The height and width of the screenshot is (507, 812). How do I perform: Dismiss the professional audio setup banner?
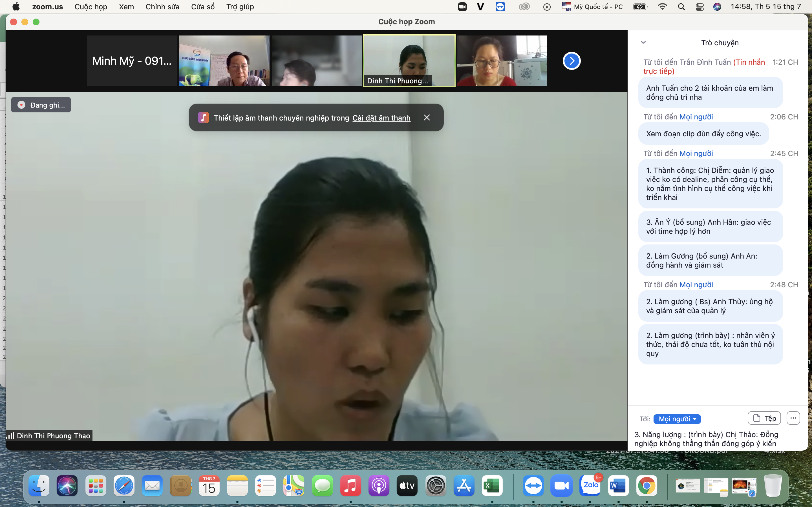point(427,118)
